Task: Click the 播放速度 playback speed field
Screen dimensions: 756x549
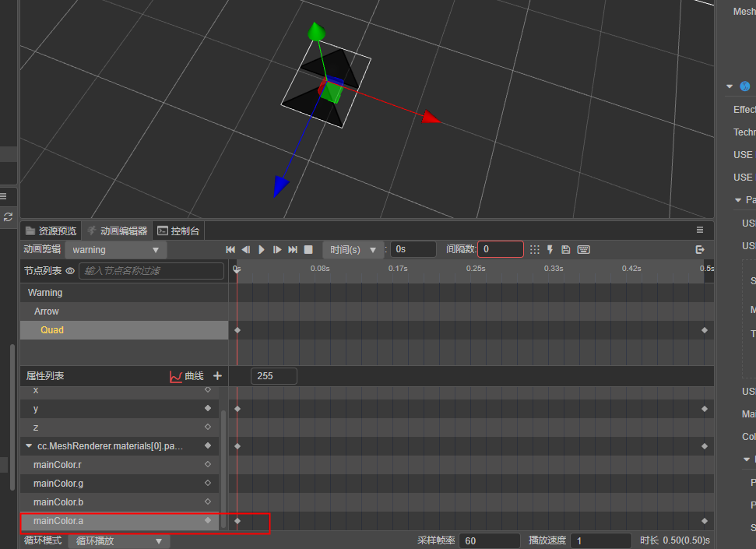Action: pos(601,540)
